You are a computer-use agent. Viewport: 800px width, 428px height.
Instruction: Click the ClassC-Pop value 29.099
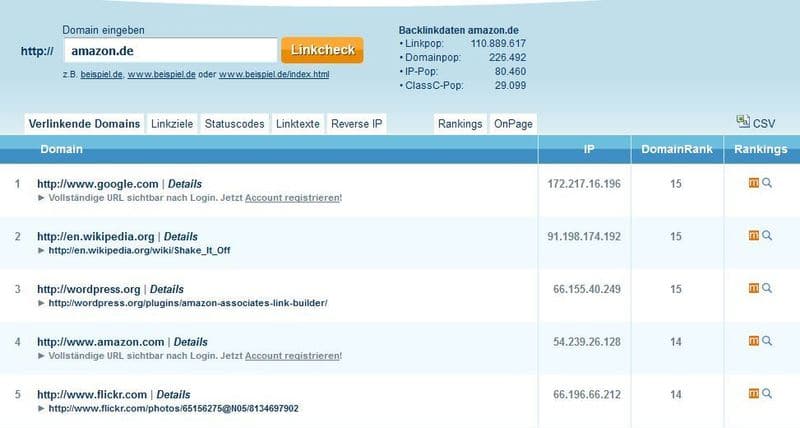pos(510,86)
